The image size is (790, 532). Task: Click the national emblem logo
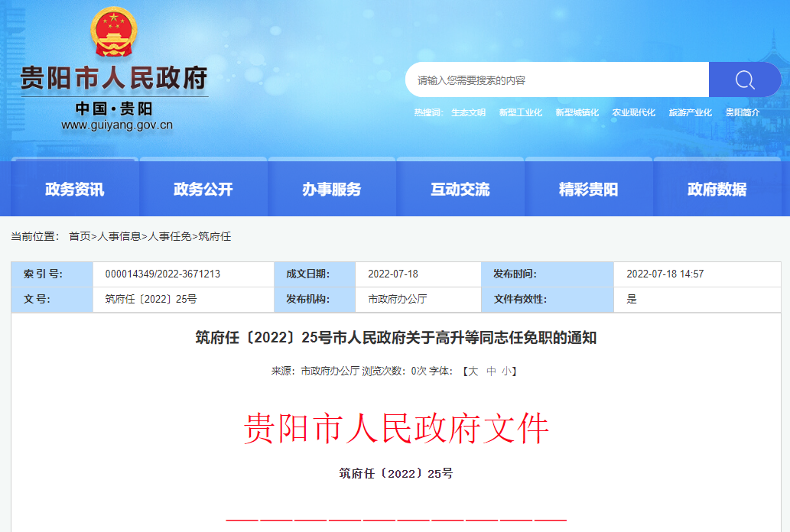(x=113, y=33)
